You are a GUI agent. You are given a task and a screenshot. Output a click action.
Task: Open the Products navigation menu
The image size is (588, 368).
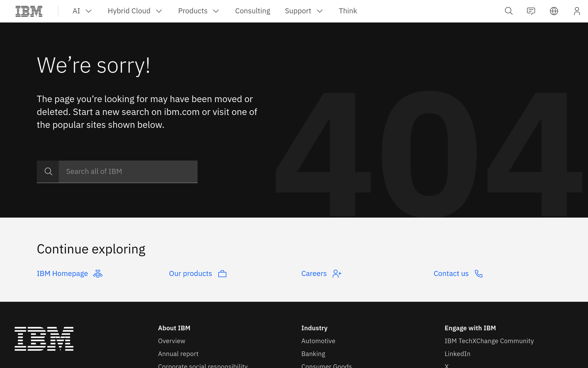(x=198, y=11)
